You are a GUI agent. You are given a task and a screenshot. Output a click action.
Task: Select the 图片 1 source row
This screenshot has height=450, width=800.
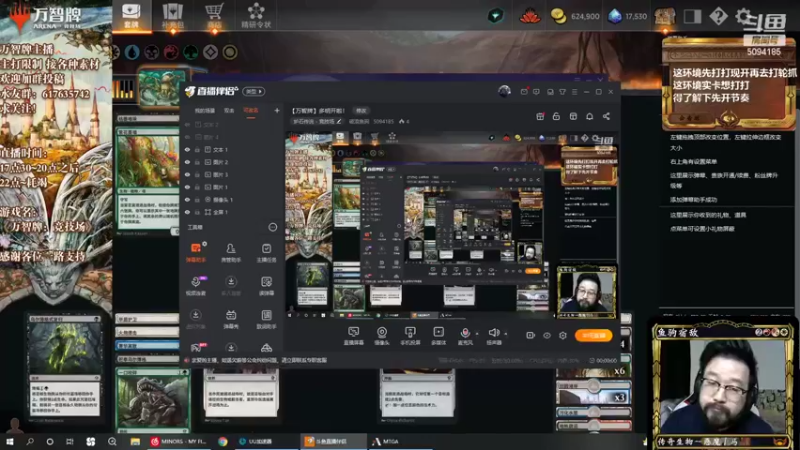click(232, 187)
